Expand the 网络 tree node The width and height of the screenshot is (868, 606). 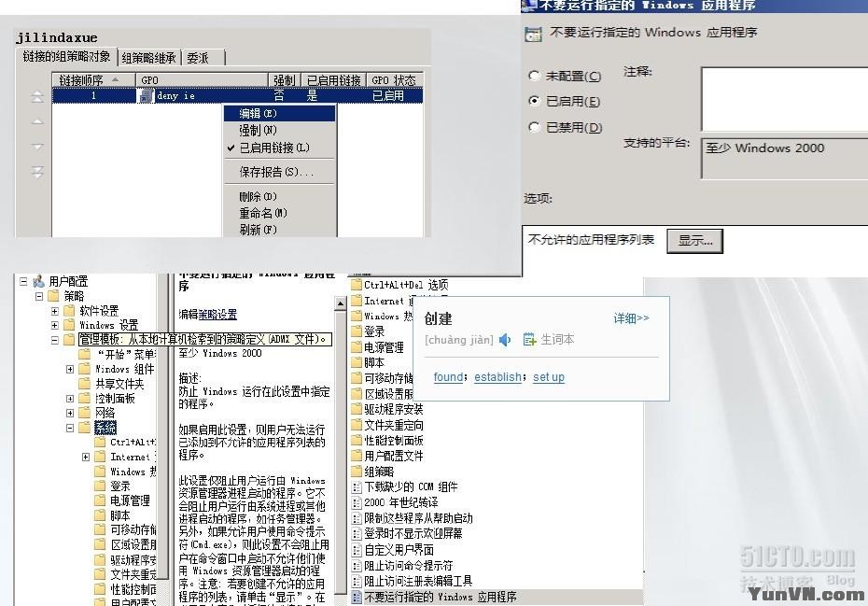click(x=70, y=413)
